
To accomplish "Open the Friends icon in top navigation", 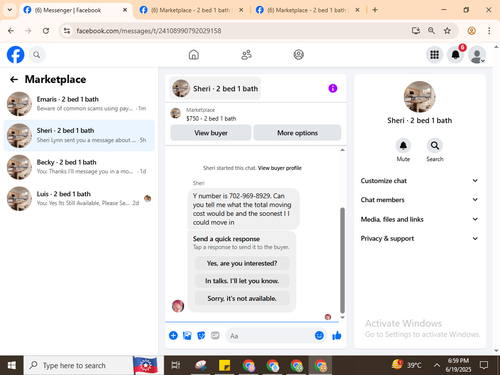I will tap(246, 55).
